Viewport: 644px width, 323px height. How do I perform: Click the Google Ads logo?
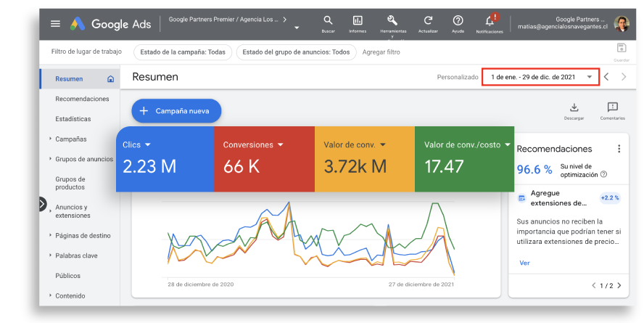pyautogui.click(x=111, y=24)
